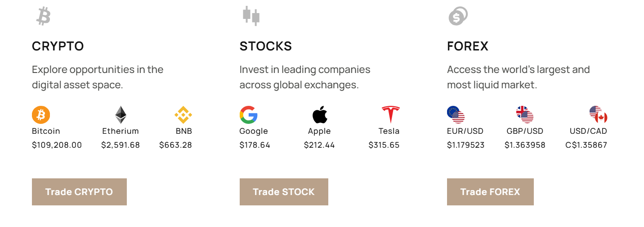The height and width of the screenshot is (227, 644).
Task: Click the EUR/USD flag pair icon
Action: (456, 115)
